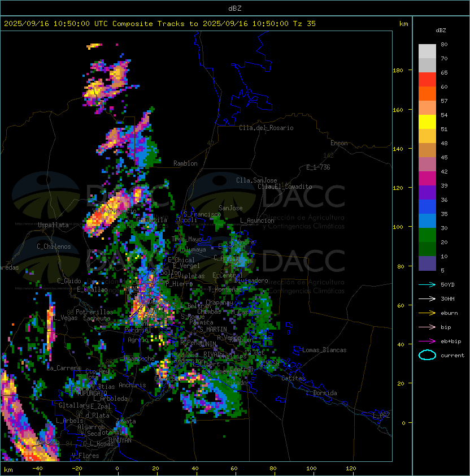Image resolution: width=470 pixels, height=476 pixels.
Task: Pick the bright yellow swatch in dBZ scale
Action: point(427,122)
